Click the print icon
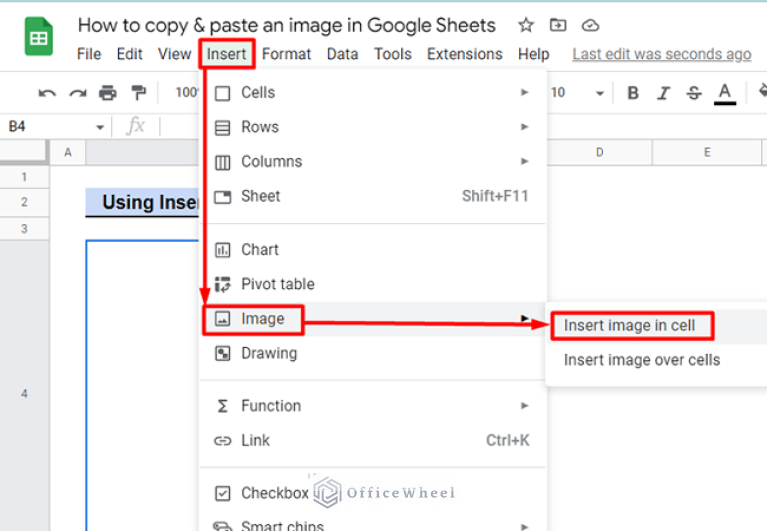The height and width of the screenshot is (531, 767). 107,93
